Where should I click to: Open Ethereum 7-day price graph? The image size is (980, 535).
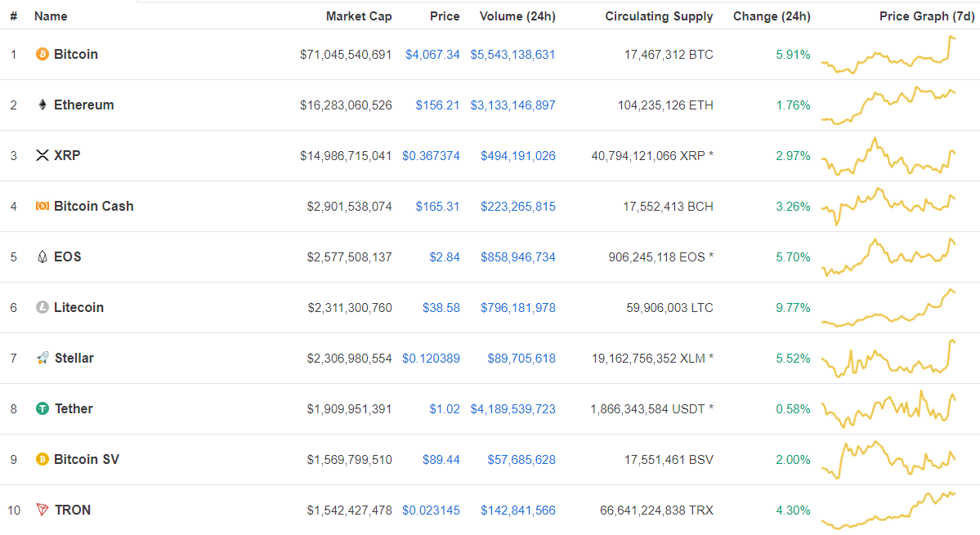(x=888, y=105)
